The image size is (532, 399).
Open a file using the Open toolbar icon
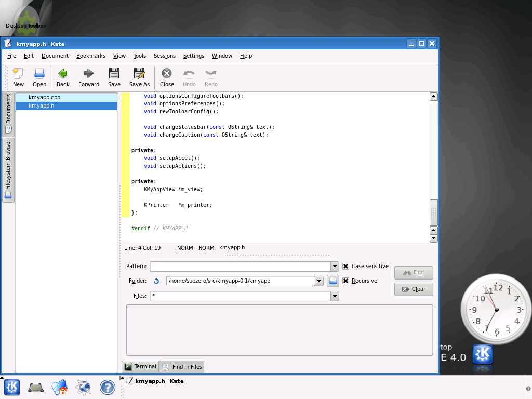tap(39, 77)
